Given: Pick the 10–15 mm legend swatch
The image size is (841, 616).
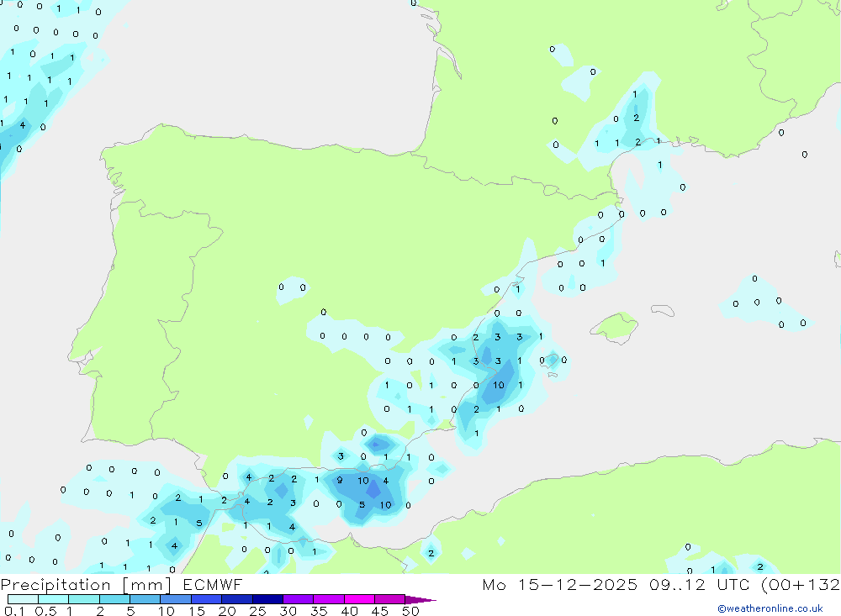Looking at the screenshot, I should 176,599.
